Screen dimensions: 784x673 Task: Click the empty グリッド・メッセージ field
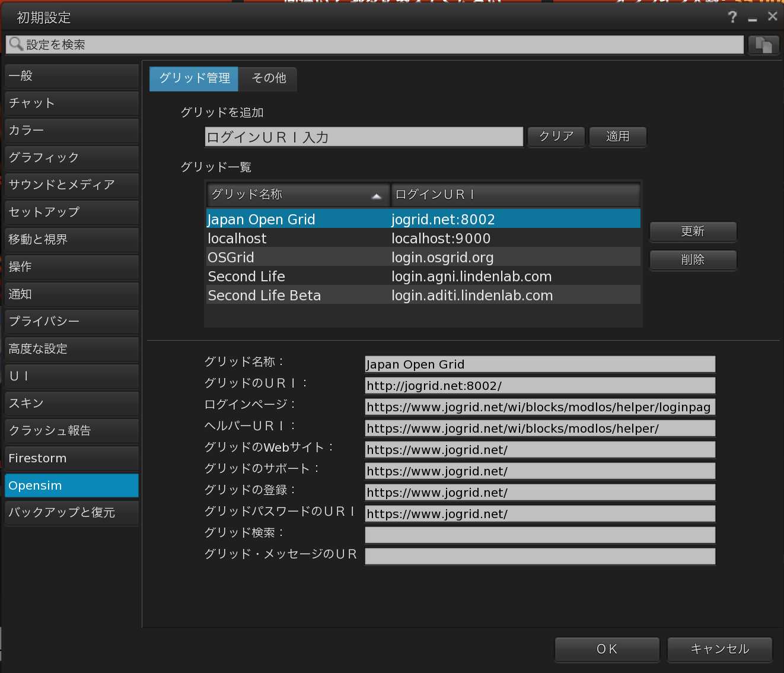click(540, 557)
